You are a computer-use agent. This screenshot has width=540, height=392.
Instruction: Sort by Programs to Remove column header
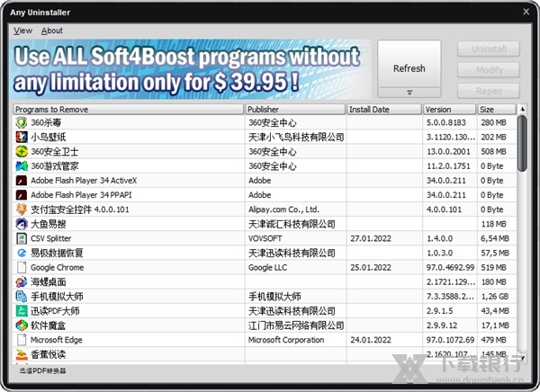pyautogui.click(x=128, y=109)
